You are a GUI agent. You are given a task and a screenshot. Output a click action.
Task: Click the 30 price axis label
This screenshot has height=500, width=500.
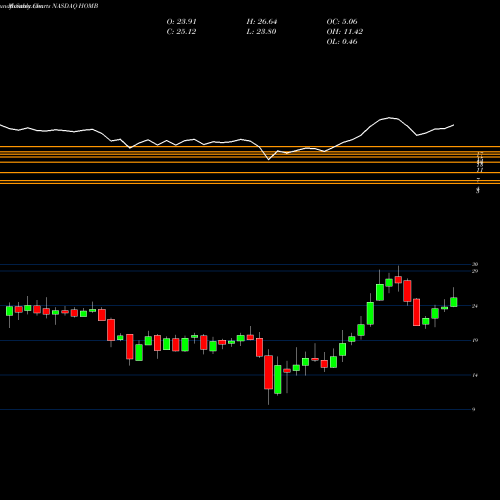[475, 264]
